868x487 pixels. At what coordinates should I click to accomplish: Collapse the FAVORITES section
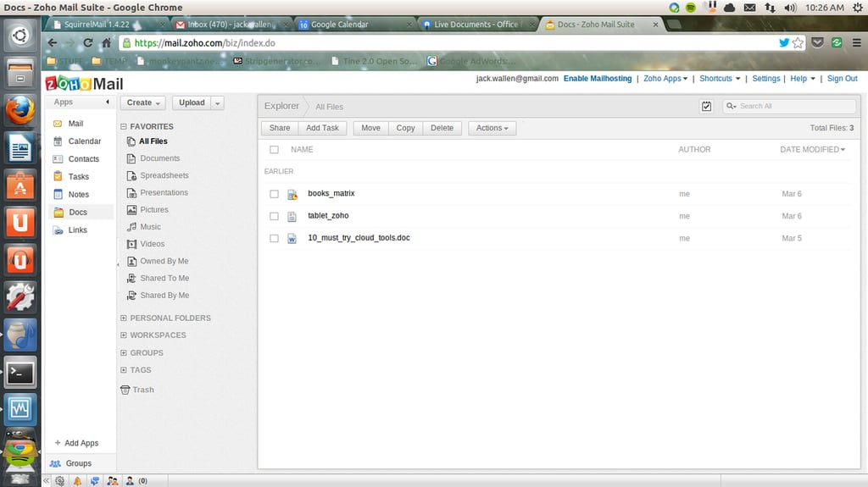point(124,127)
